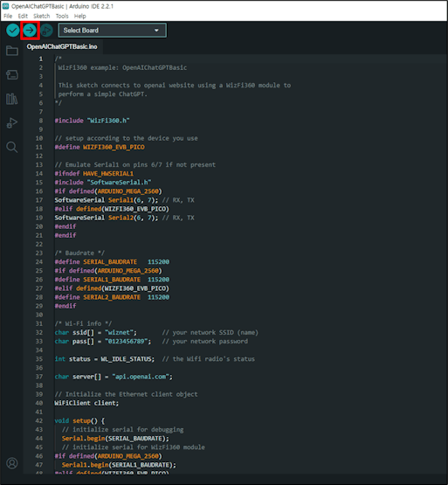
Task: Open the Sketchbook folder sidebar icon
Action: pos(12,51)
